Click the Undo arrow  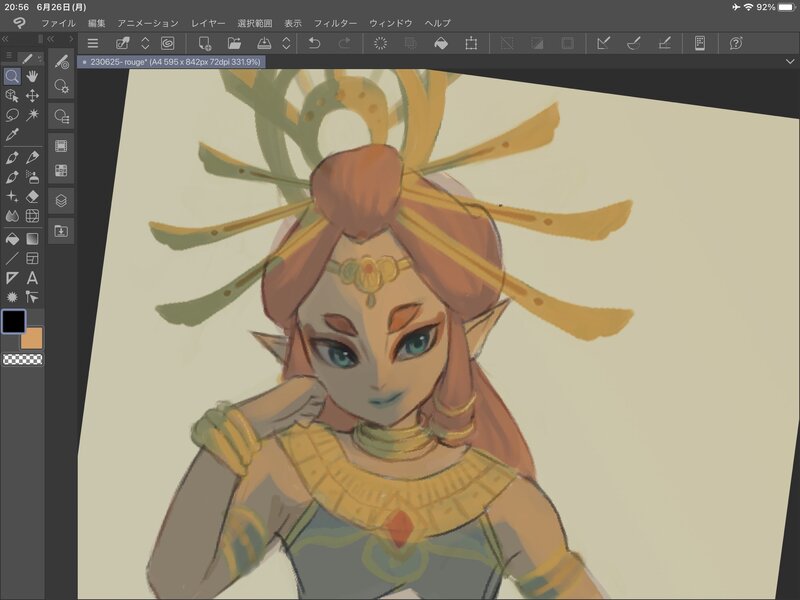click(314, 43)
